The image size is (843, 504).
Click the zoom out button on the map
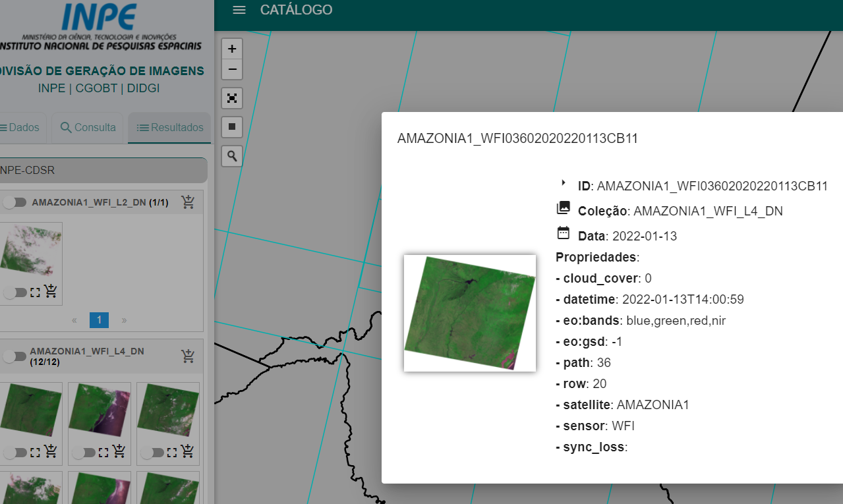[x=231, y=69]
